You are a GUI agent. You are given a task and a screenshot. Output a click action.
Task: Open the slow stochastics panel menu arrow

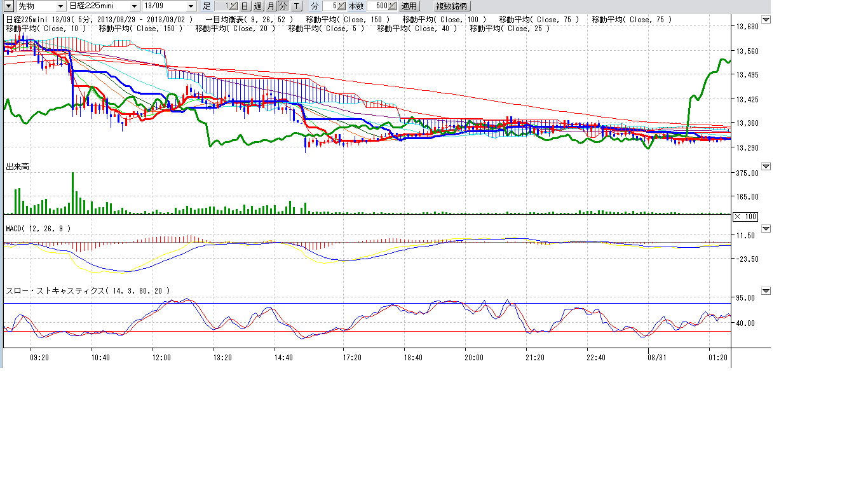(766, 291)
